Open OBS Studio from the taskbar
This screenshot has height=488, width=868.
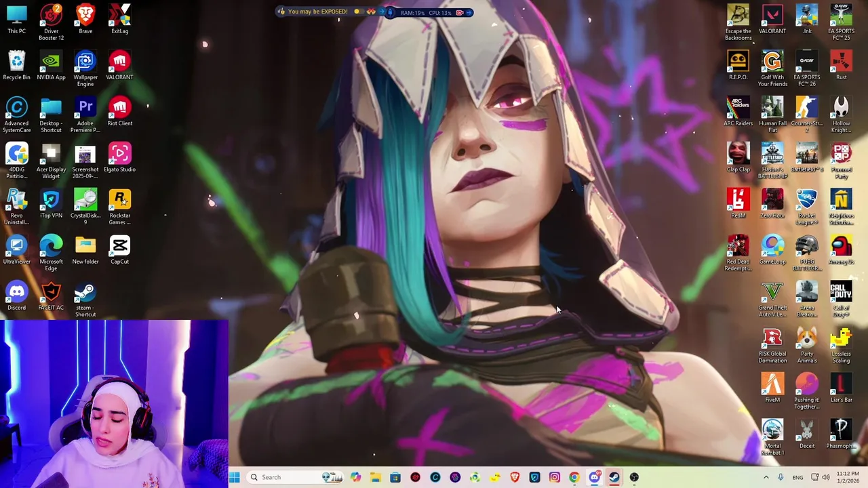634,477
